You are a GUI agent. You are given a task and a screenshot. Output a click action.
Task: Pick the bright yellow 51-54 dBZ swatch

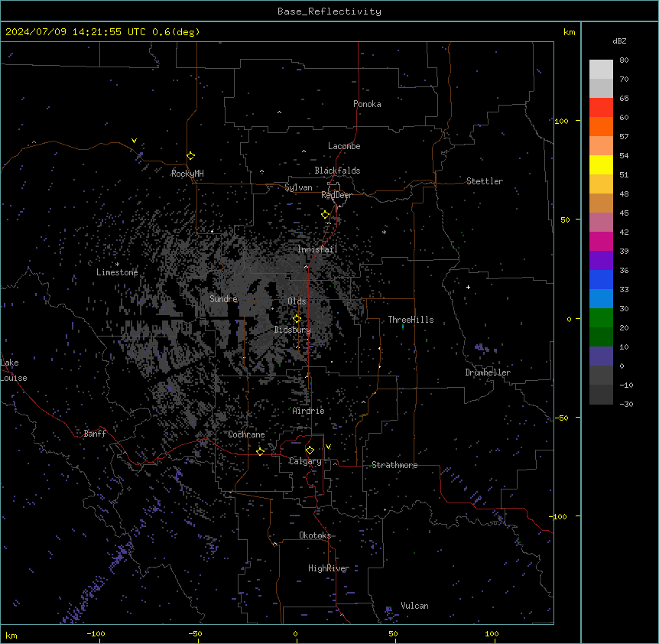(601, 164)
